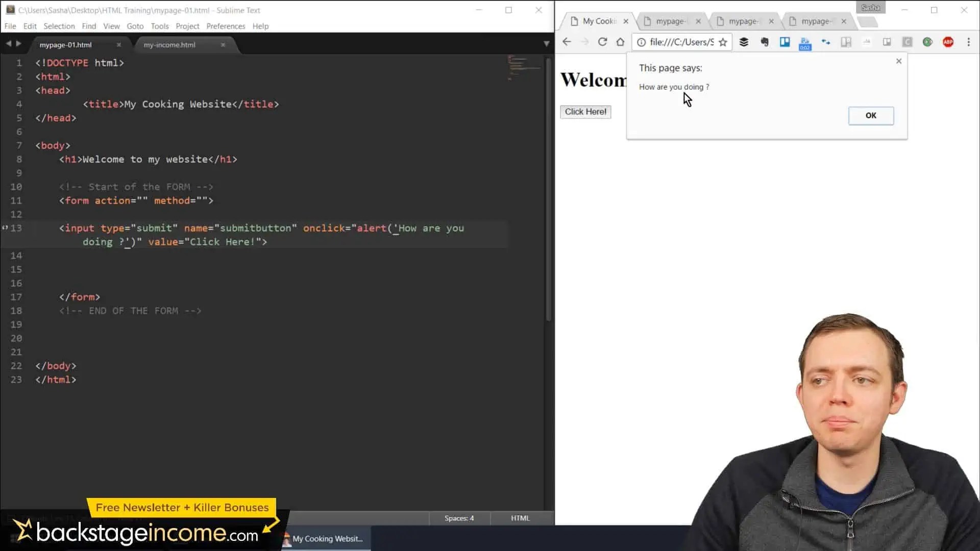Go back with browser back arrow
This screenshot has height=551, width=980.
point(567,42)
